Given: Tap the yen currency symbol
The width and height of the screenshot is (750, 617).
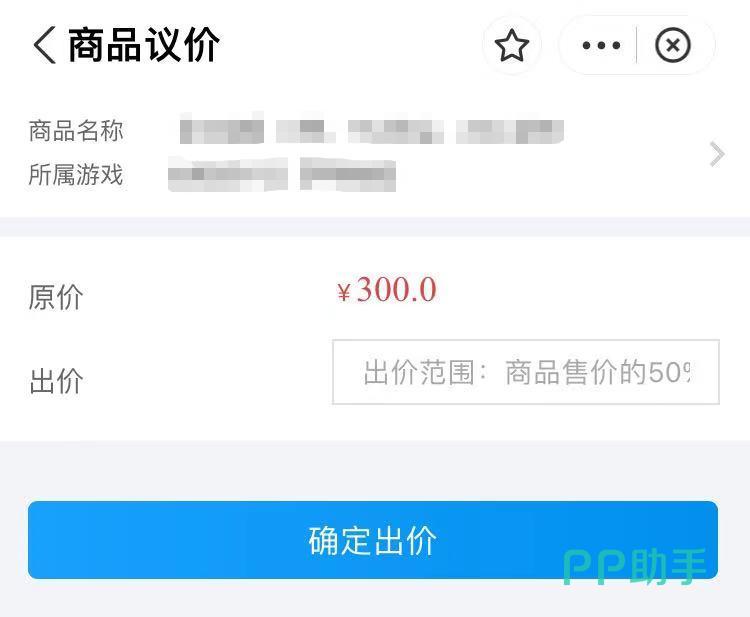Looking at the screenshot, I should tap(344, 292).
